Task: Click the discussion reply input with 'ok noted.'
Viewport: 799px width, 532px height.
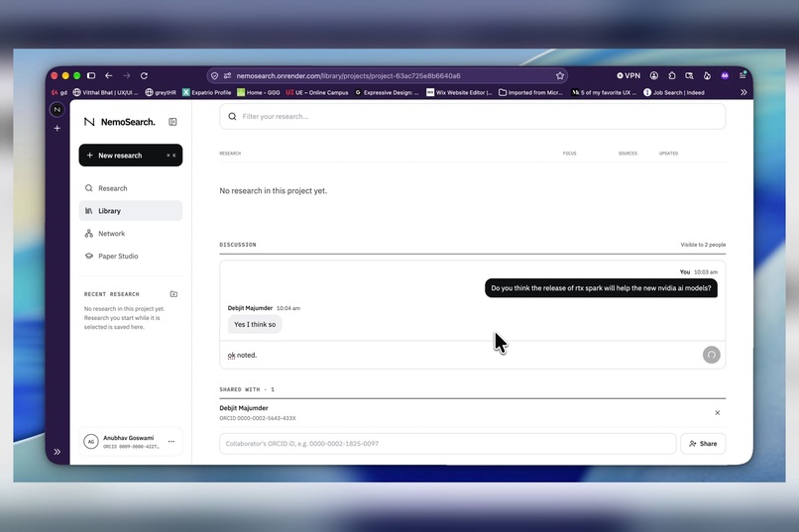Action: (461, 355)
